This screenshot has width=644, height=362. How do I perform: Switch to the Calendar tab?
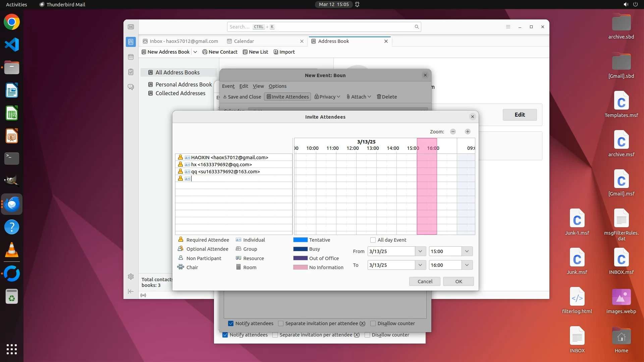pyautogui.click(x=244, y=41)
